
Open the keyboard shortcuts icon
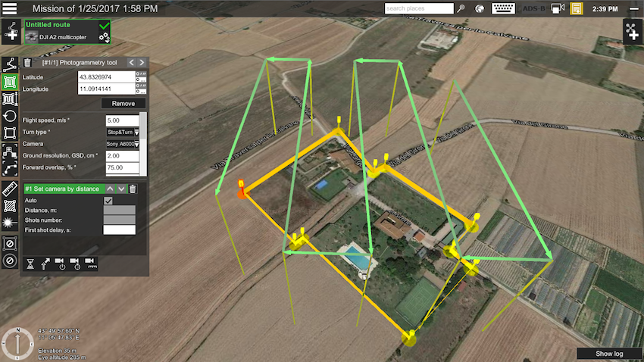[503, 8]
